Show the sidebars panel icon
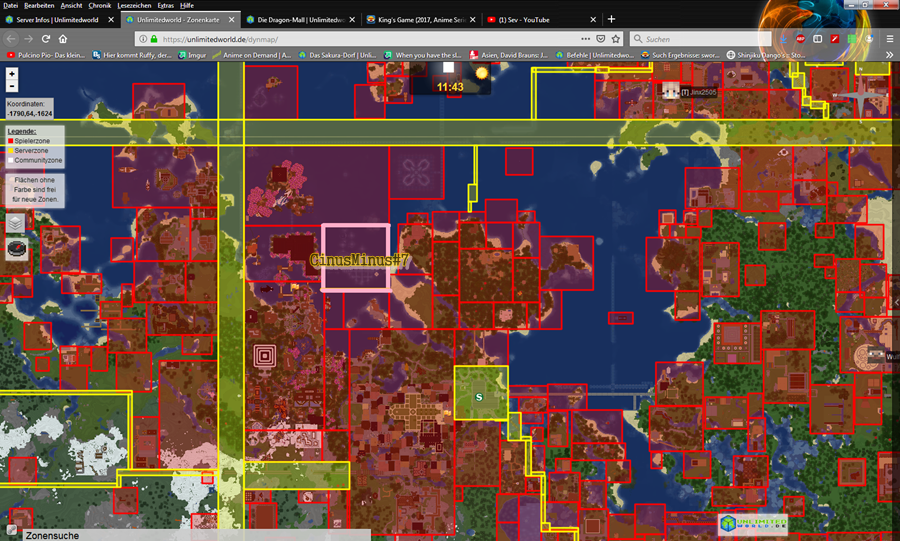 [x=817, y=39]
